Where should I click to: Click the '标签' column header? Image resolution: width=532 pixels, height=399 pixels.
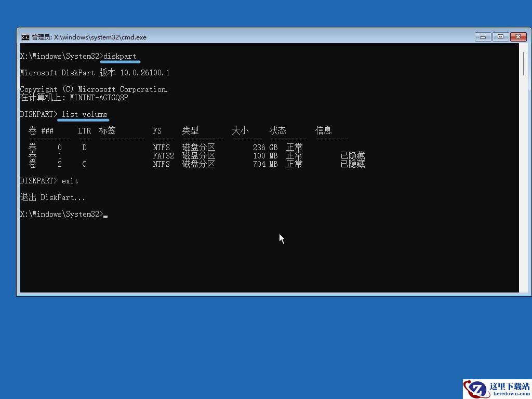[107, 130]
